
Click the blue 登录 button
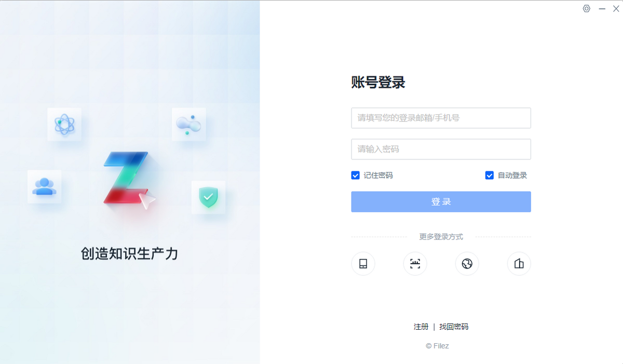(441, 201)
